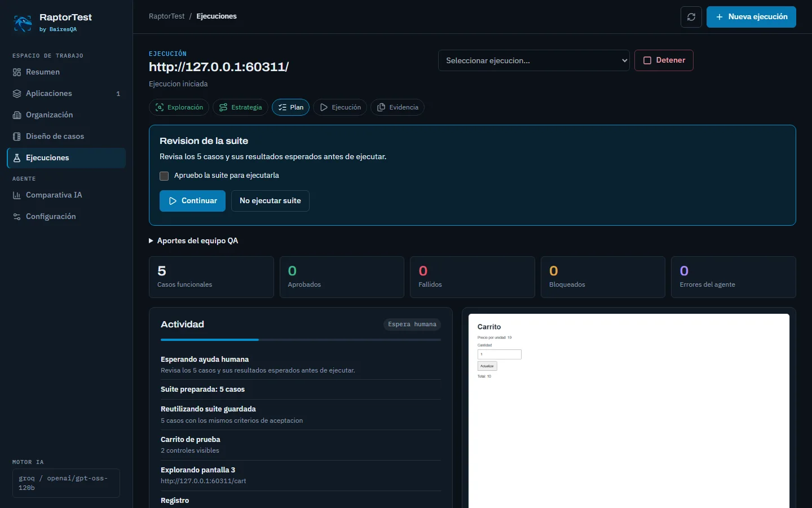Screen dimensions: 812x508
Task: Click the Comparativa IA chart icon
Action: (x=17, y=195)
